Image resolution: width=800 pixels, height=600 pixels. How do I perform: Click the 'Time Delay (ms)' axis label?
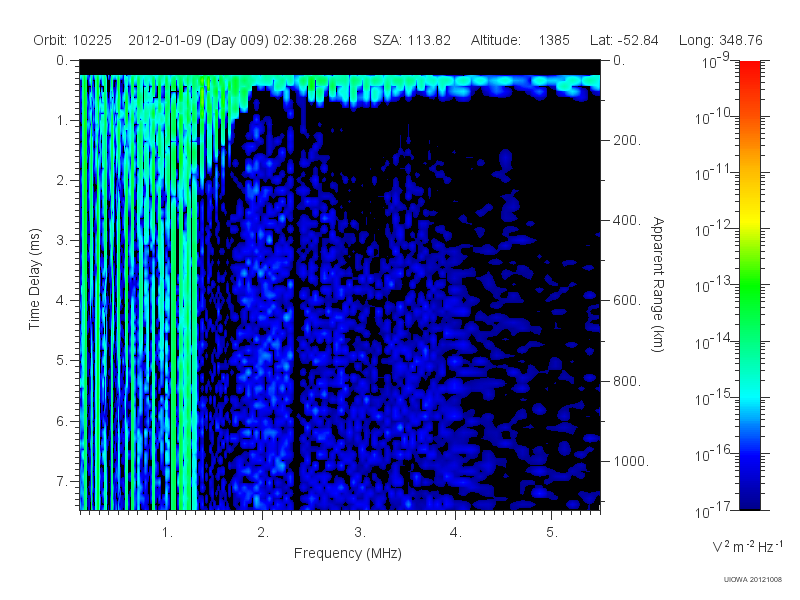pos(34,279)
